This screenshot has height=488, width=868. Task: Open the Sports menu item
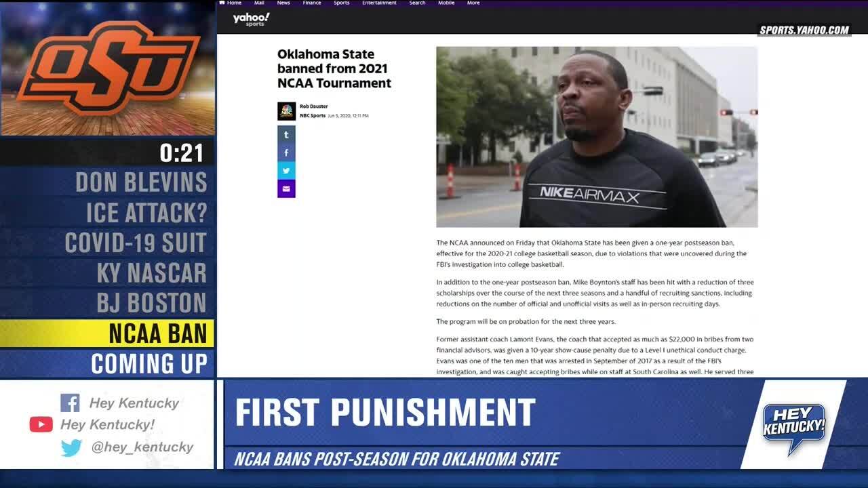342,3
